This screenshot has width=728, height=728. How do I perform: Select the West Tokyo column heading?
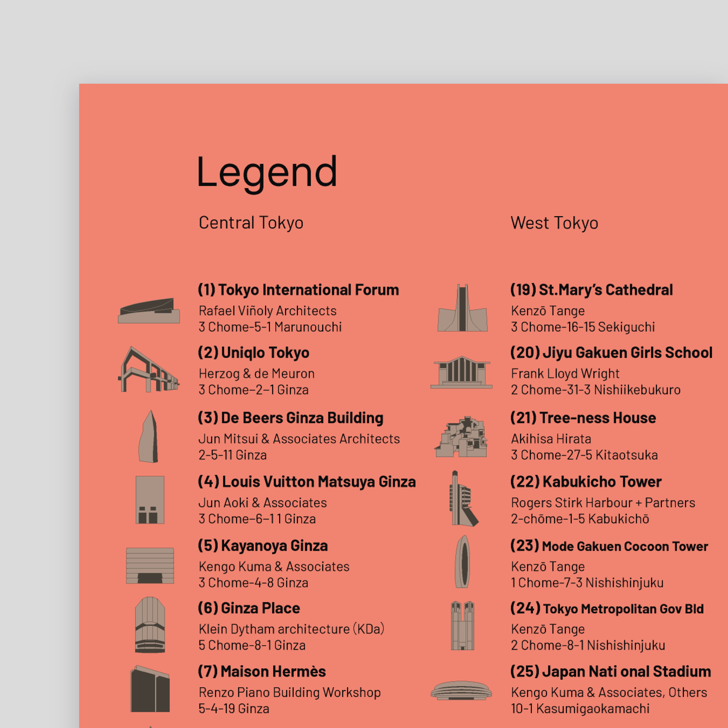[x=554, y=223]
